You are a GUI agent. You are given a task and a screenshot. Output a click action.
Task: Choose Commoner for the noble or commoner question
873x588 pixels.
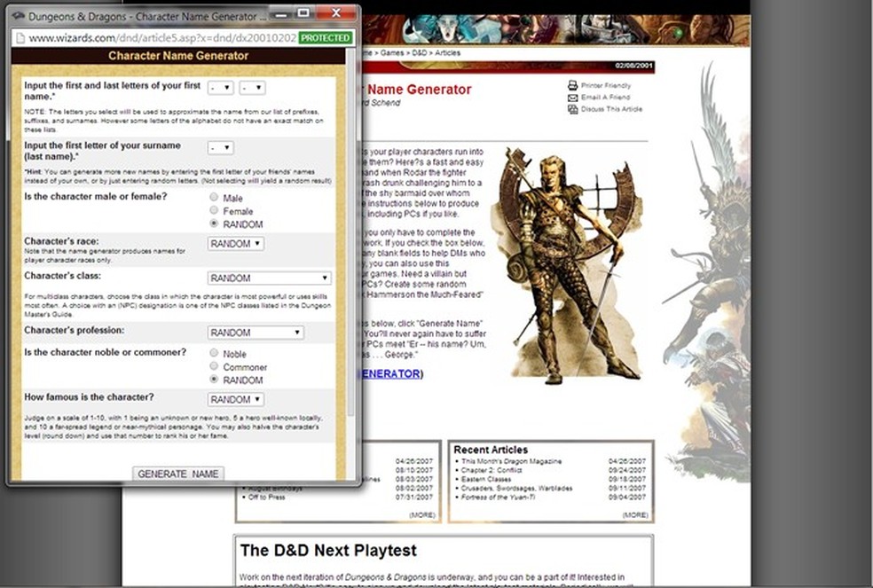[x=213, y=366]
